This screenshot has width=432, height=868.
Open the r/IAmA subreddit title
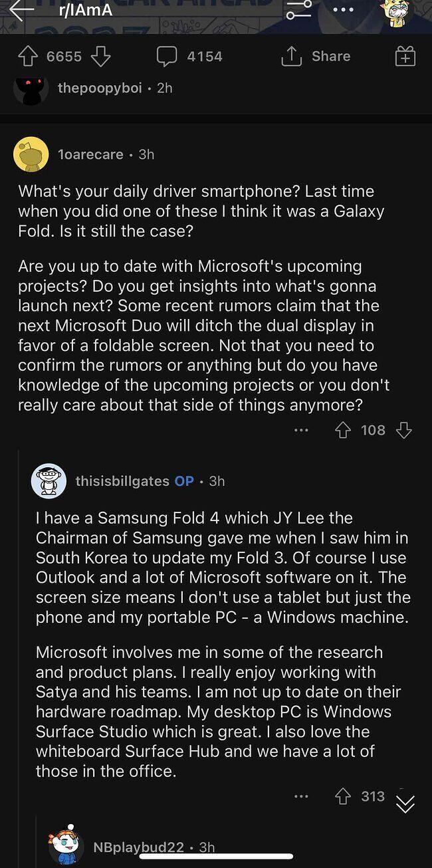point(86,10)
